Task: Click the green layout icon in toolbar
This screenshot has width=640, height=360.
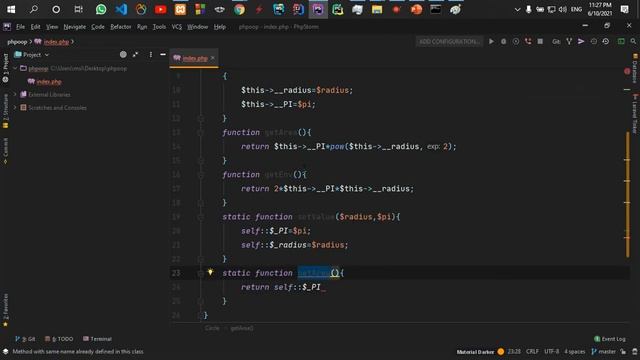Action: pos(621,42)
